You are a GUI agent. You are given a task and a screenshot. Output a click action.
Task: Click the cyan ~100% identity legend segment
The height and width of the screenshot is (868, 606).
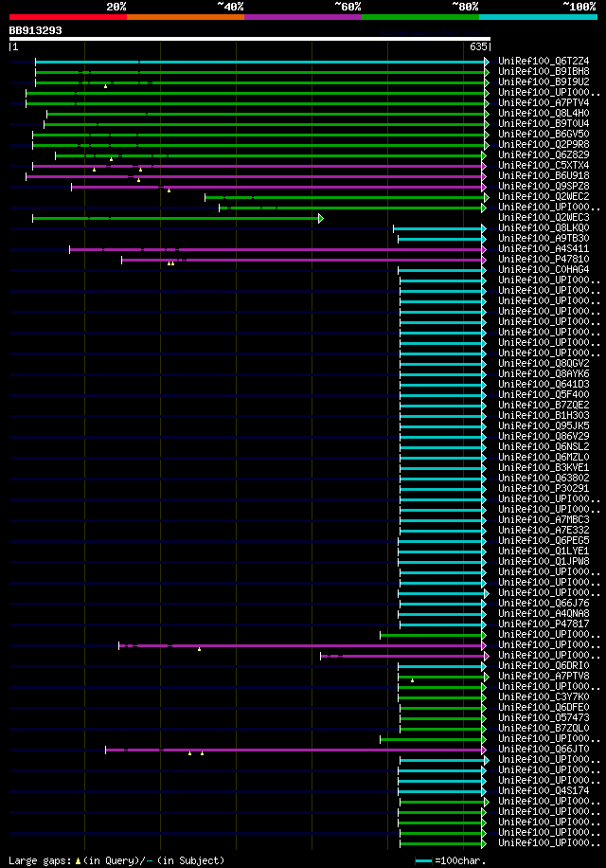tap(538, 17)
